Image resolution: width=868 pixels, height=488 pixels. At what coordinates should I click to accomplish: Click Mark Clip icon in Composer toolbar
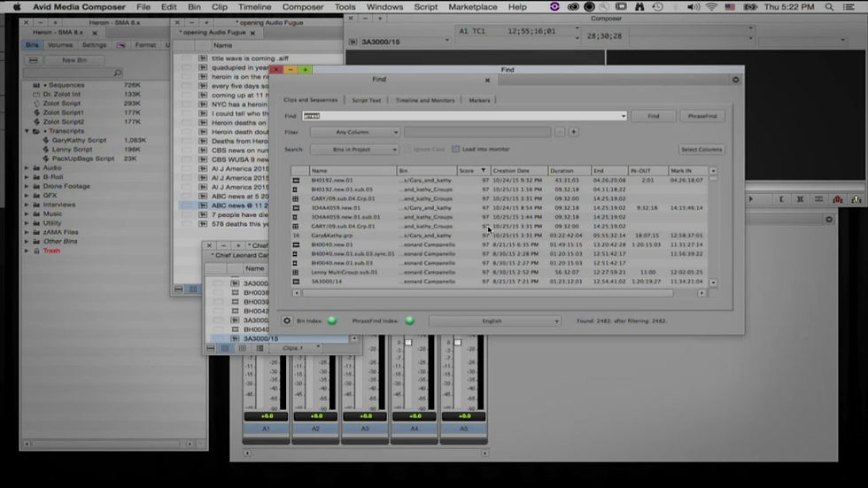click(800, 199)
